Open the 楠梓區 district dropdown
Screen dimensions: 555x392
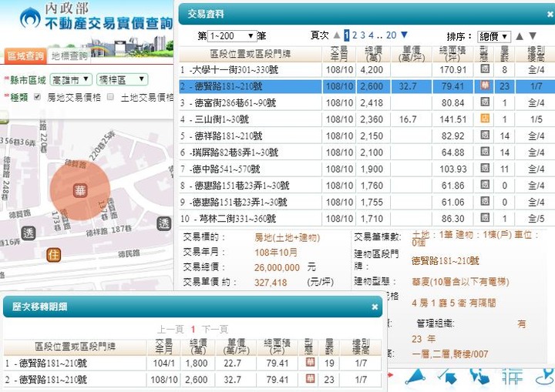[x=122, y=79]
